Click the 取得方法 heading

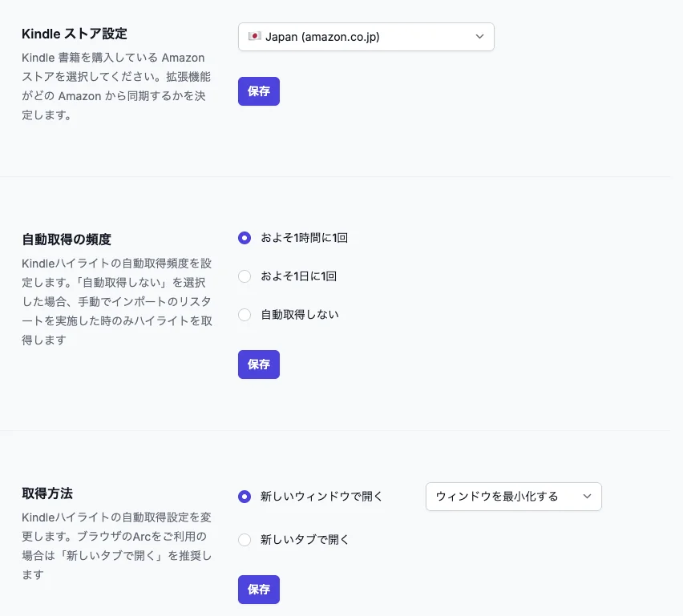[47, 493]
